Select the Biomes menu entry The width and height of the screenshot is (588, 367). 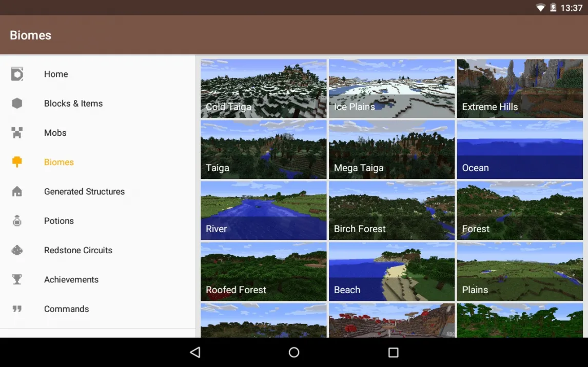[x=59, y=162]
